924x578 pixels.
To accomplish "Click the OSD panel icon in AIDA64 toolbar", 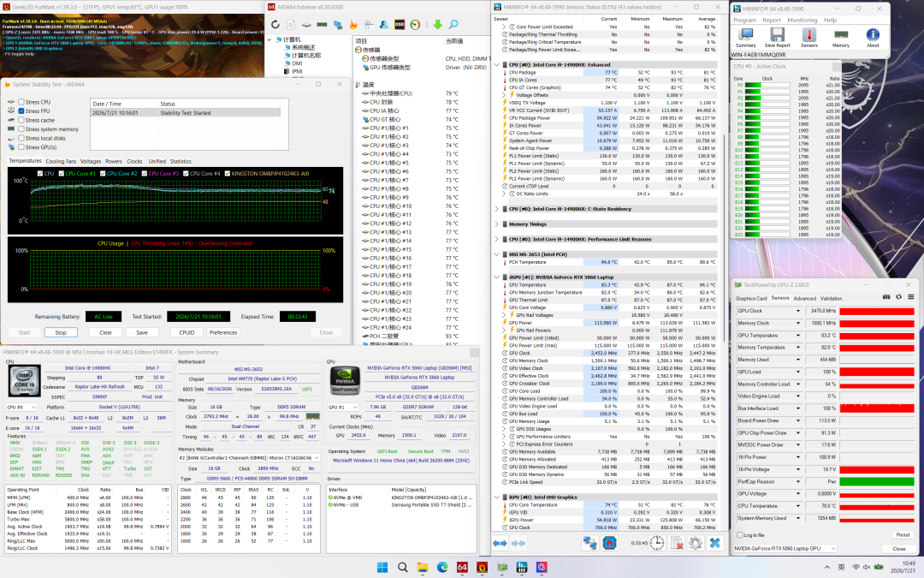I will (x=400, y=25).
